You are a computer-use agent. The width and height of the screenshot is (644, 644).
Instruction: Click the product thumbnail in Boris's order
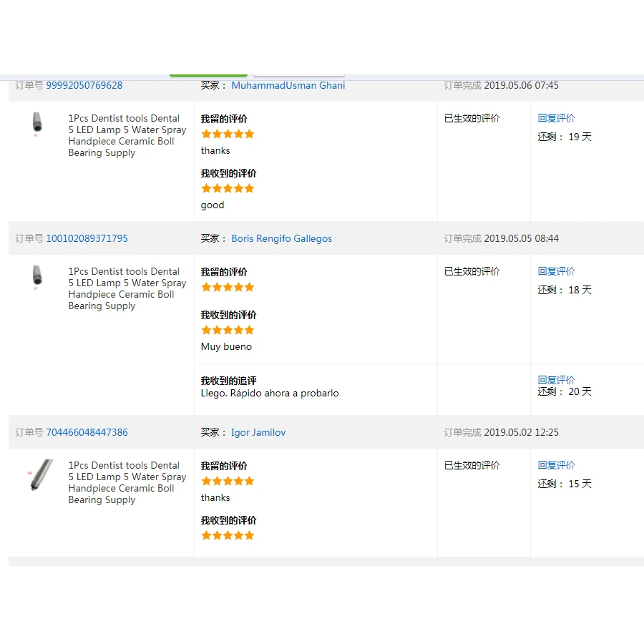tap(37, 277)
